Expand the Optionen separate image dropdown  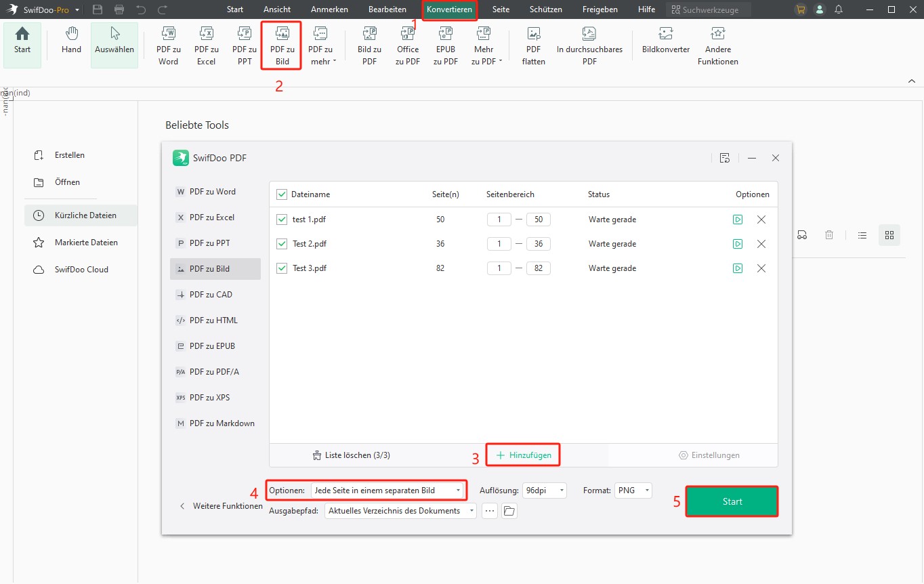pyautogui.click(x=387, y=491)
